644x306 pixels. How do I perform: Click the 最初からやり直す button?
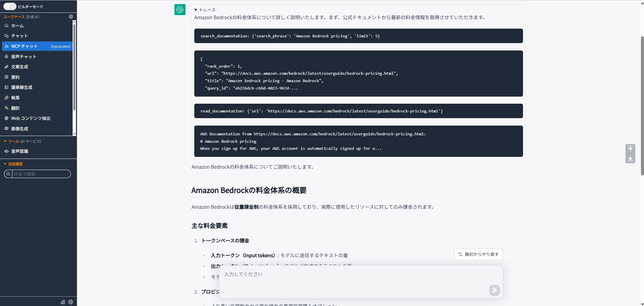click(478, 254)
